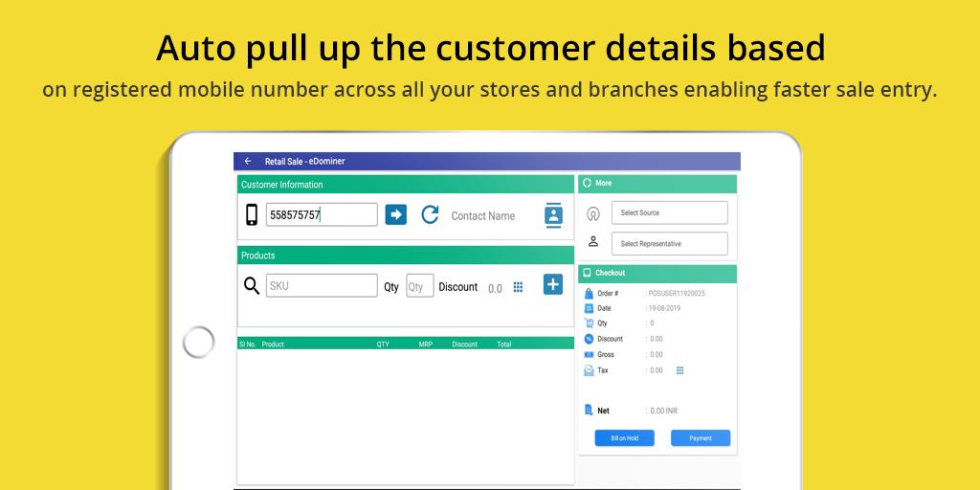Click the Qty cart icon in Checkout
The width and height of the screenshot is (980, 490).
(x=589, y=323)
